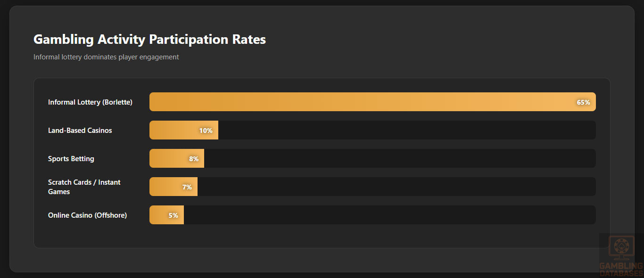
Task: Click the unfilled track of Online Casino bar
Action: pyautogui.click(x=389, y=215)
